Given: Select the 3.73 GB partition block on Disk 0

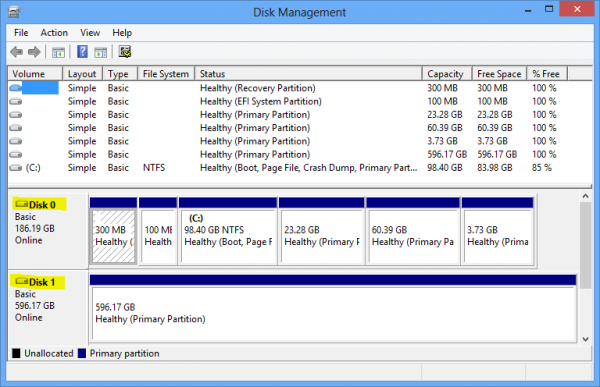Looking at the screenshot, I should tap(497, 231).
